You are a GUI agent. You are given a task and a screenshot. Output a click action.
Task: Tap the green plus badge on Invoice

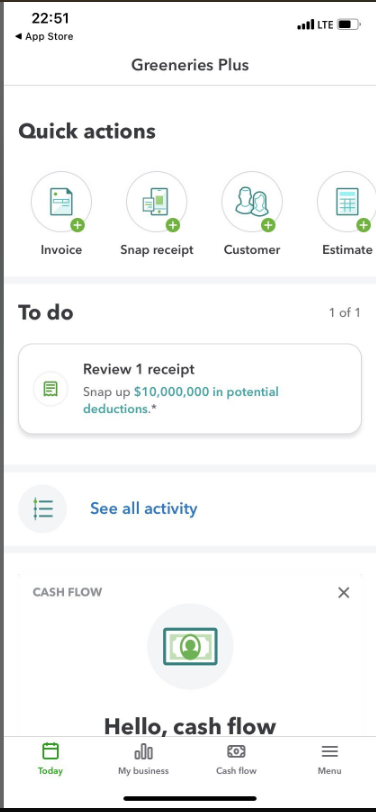click(x=78, y=225)
